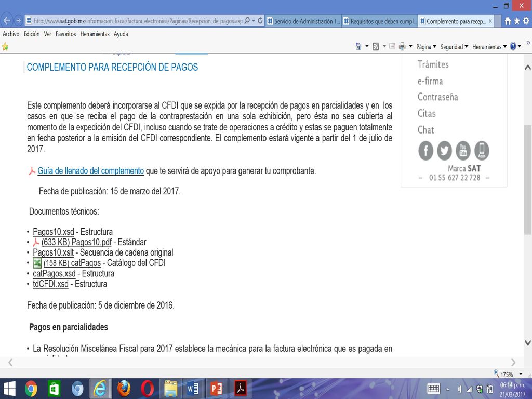Open the tdCFDI.xsd link
532x399 pixels.
coord(50,284)
